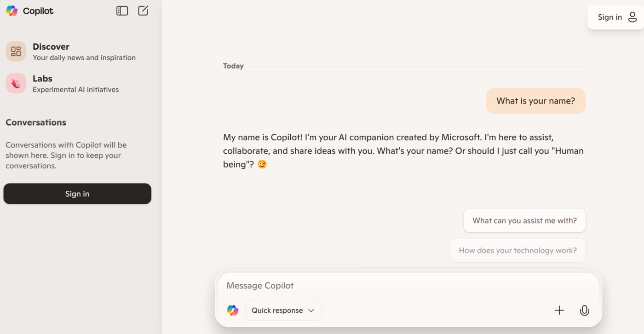The width and height of the screenshot is (644, 334).
Task: Click the Labs hand icon
Action: [x=16, y=83]
